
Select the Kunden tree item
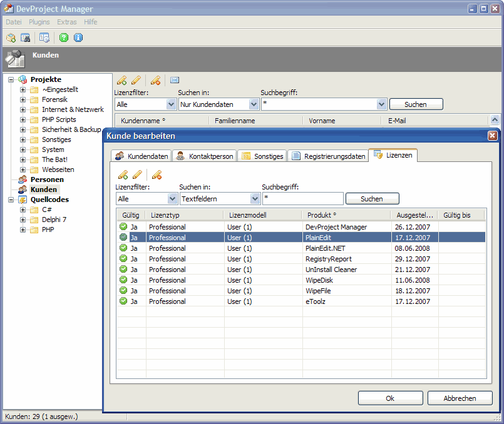click(x=44, y=189)
